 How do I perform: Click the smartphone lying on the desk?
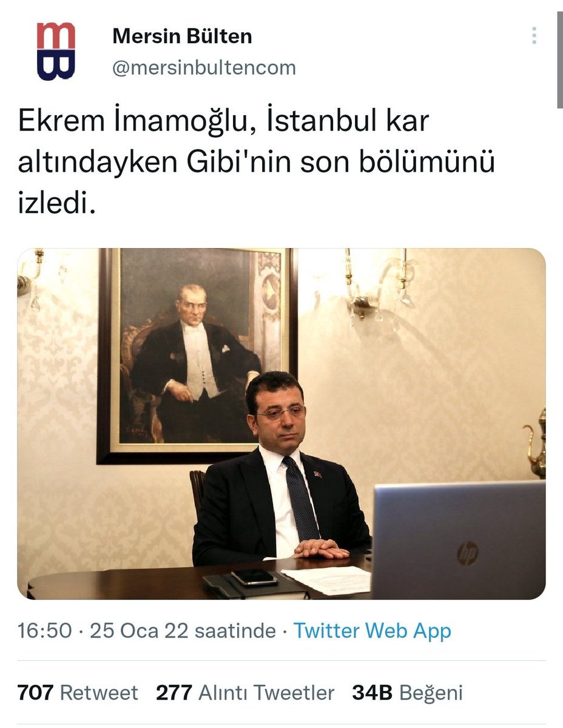pyautogui.click(x=254, y=577)
